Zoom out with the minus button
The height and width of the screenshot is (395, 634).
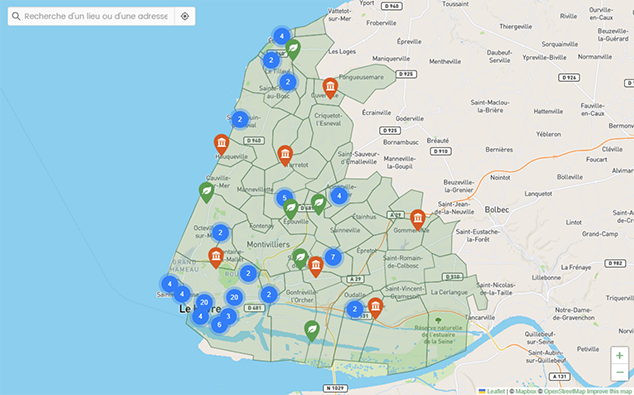click(619, 372)
